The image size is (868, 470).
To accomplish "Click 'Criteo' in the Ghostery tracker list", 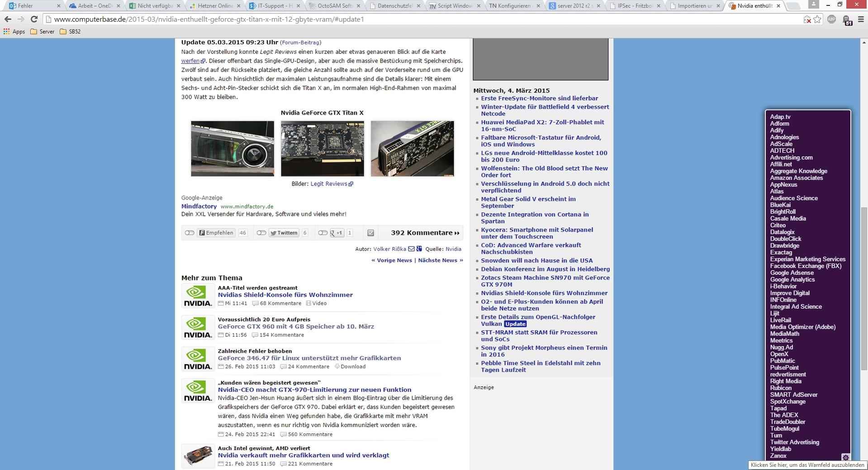I will pos(778,225).
